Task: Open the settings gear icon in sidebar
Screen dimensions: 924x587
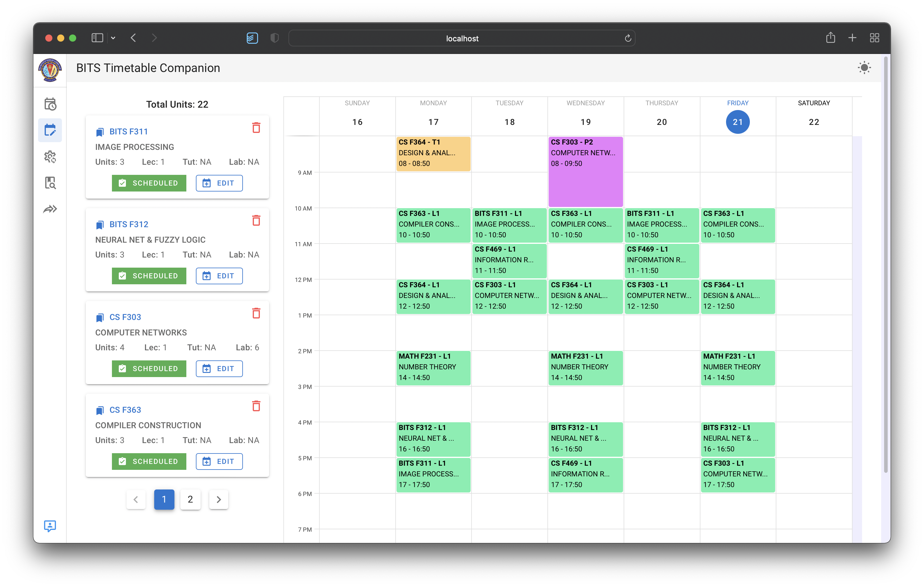Action: 50,156
